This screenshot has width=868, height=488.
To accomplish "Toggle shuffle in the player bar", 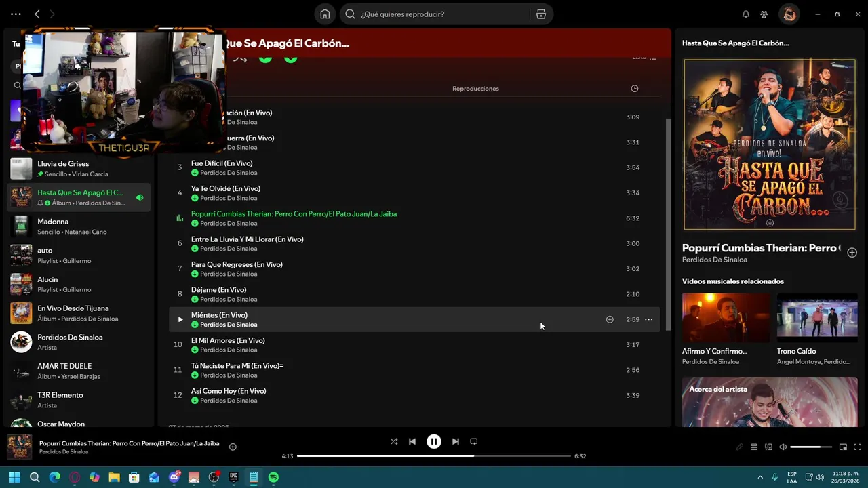I will click(394, 441).
